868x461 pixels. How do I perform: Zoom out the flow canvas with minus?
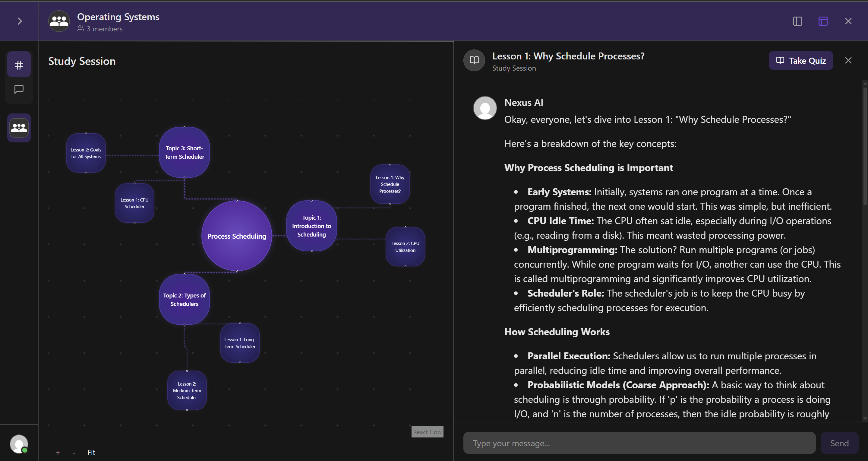coord(74,453)
